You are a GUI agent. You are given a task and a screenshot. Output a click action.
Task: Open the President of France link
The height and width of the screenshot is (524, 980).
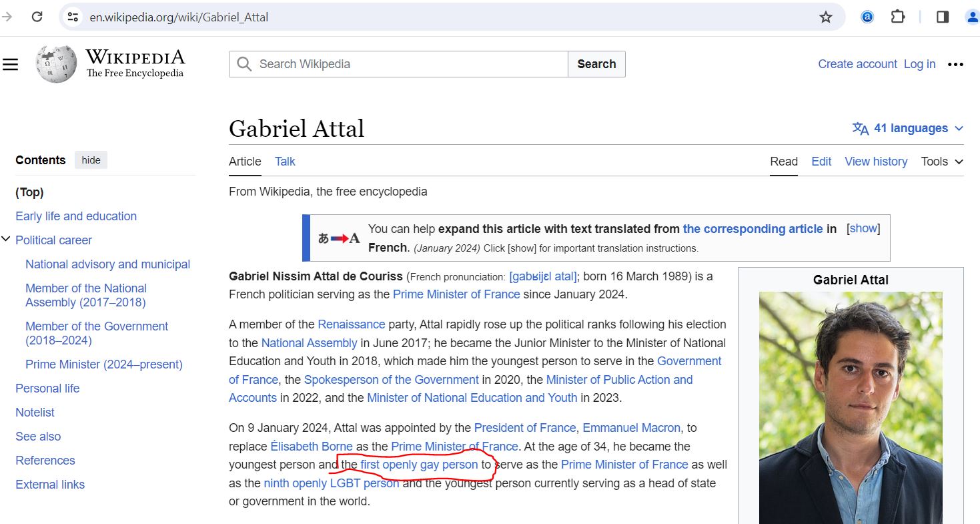coord(525,428)
